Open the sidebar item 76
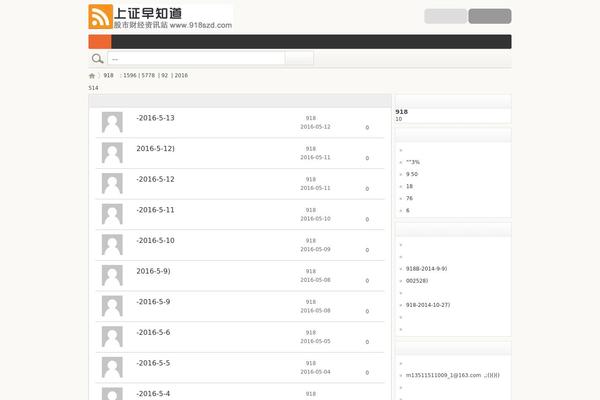Screen dimensions: 600x400 coord(409,198)
